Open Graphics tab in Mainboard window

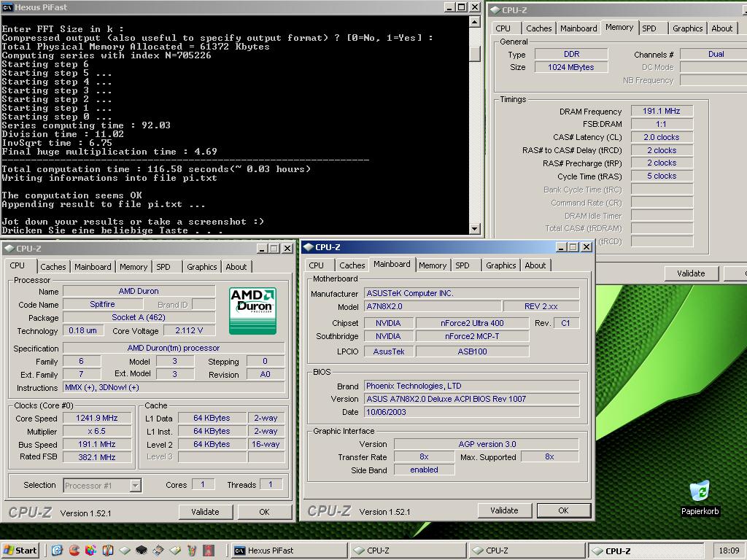[x=500, y=265]
